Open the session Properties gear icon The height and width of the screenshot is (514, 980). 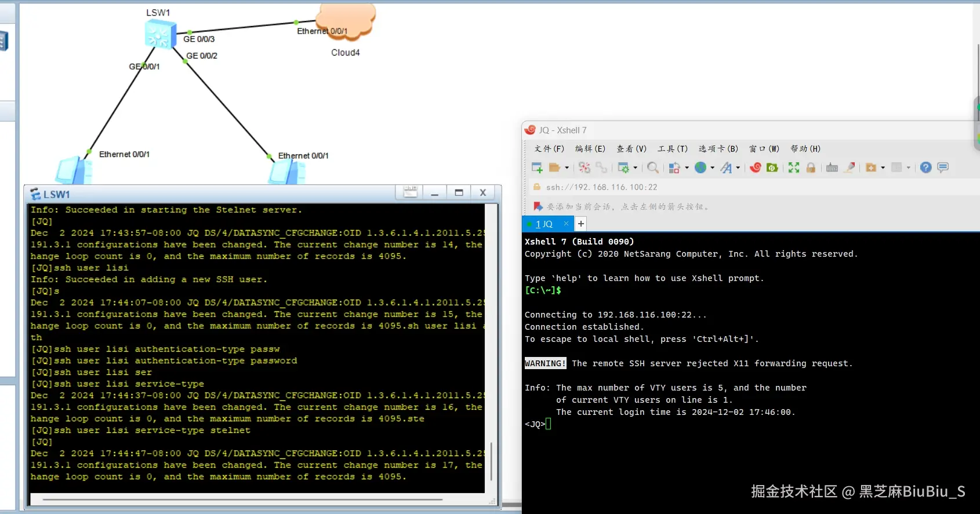click(x=623, y=167)
